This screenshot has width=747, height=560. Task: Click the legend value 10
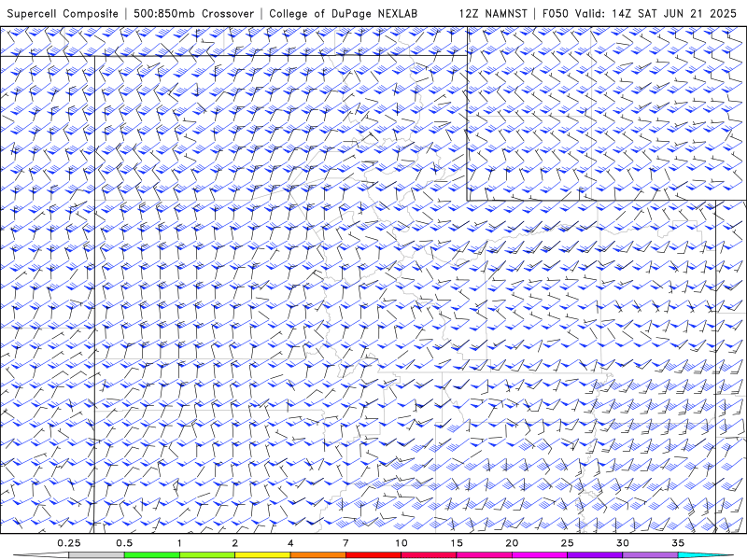click(402, 543)
